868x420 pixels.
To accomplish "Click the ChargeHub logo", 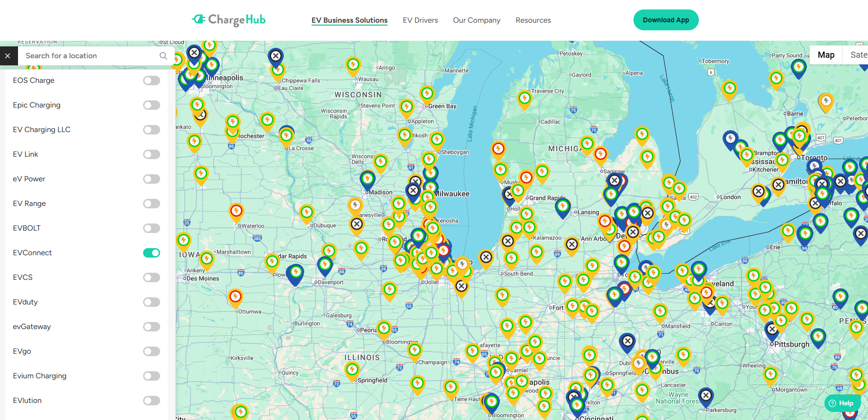I will point(228,20).
